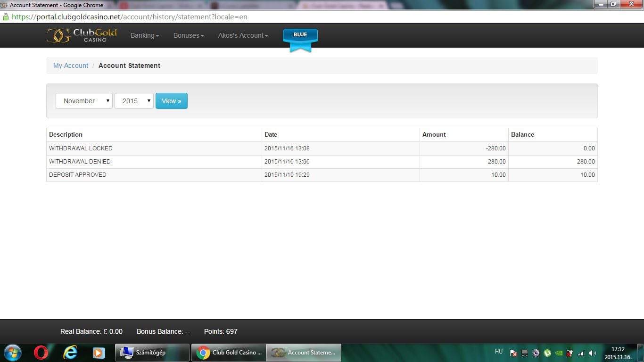Expand the Banking menu
Screen dimensions: 644x362
pyautogui.click(x=145, y=35)
